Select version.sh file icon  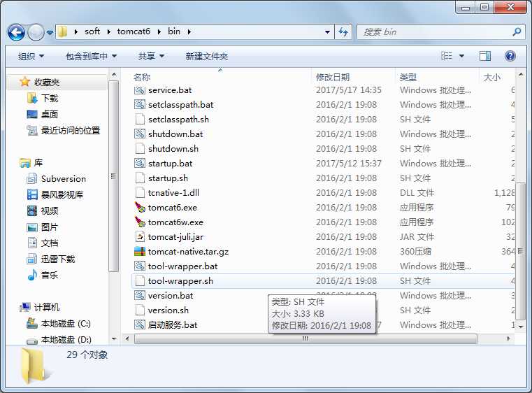139,310
